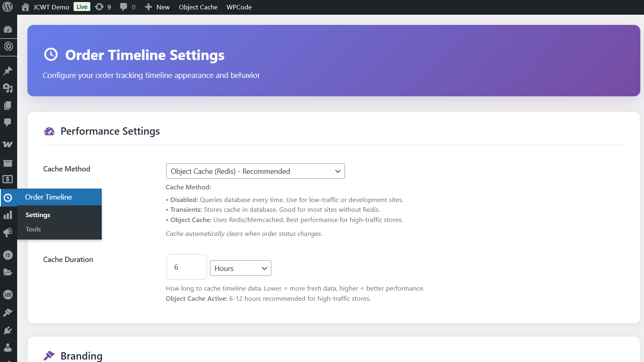Open the comments bubble in the admin bar

point(123,7)
